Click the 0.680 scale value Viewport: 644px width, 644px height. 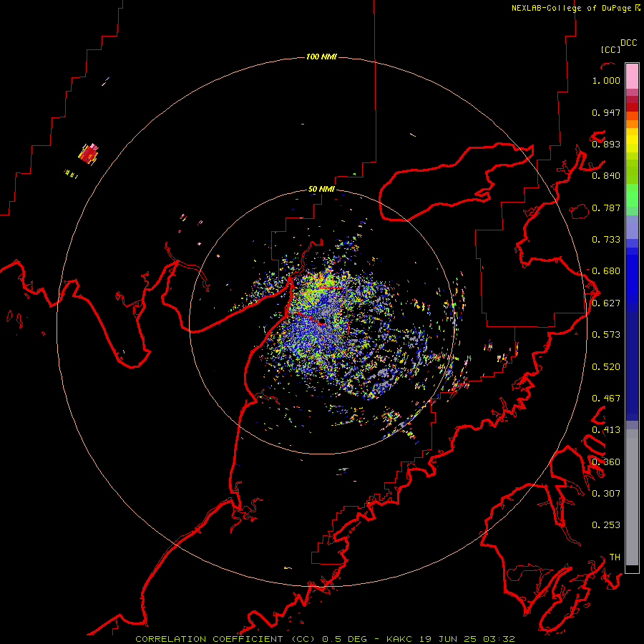(x=606, y=271)
